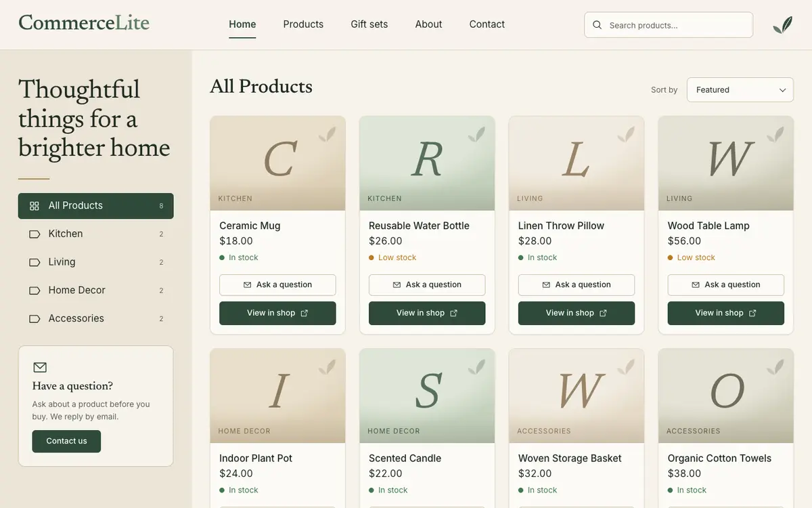This screenshot has width=812, height=508.
Task: Open the Products nav item
Action: point(303,24)
